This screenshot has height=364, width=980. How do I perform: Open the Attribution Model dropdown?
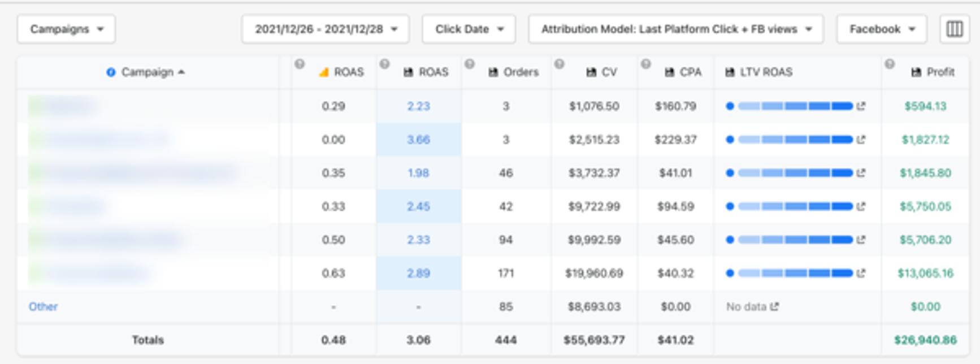tap(676, 29)
